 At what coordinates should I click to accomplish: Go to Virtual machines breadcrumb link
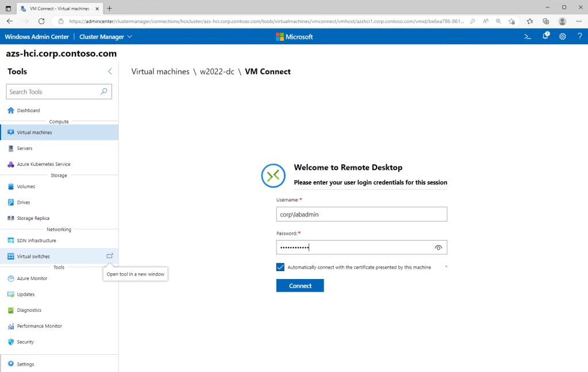[160, 72]
